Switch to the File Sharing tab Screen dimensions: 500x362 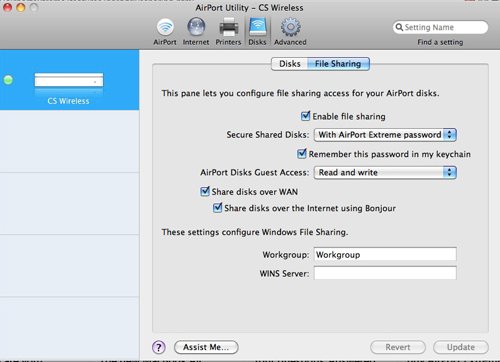pos(338,64)
